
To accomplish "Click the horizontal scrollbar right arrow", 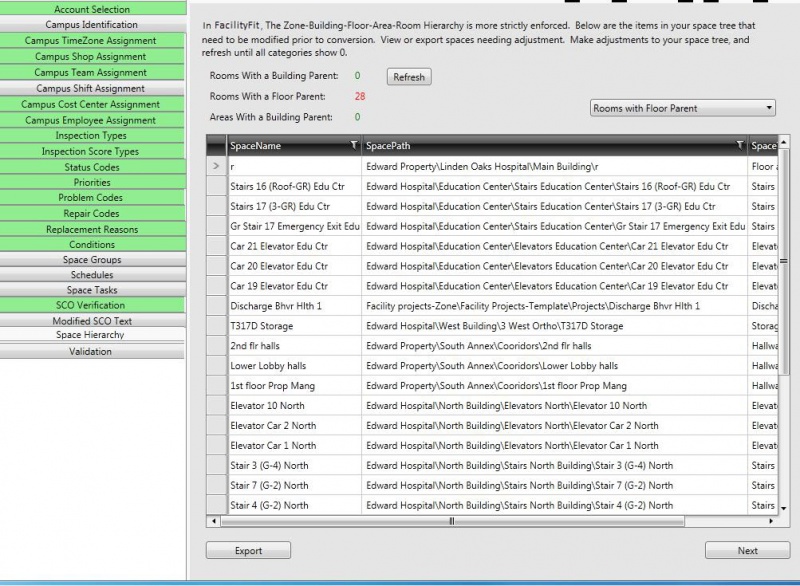I will (x=770, y=521).
